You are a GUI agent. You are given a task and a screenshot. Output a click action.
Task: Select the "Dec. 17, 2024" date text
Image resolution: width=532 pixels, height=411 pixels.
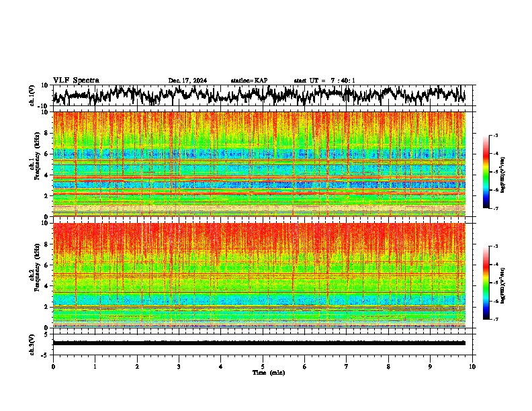point(187,81)
